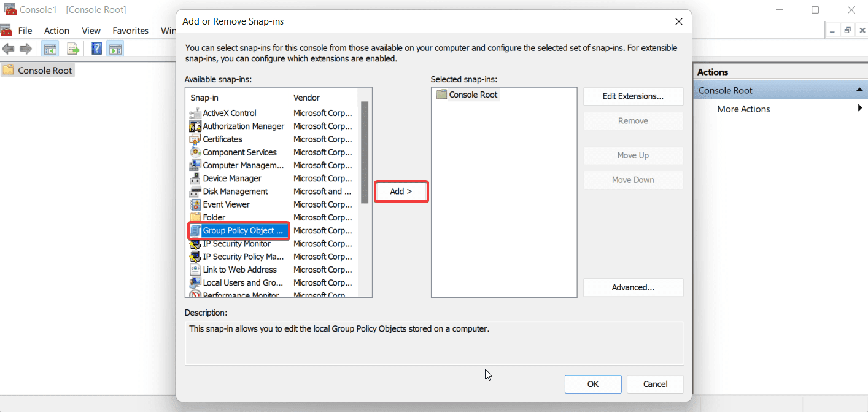Select the Authorization Manager snap-in icon
Screen dimensions: 868x412
(x=195, y=126)
